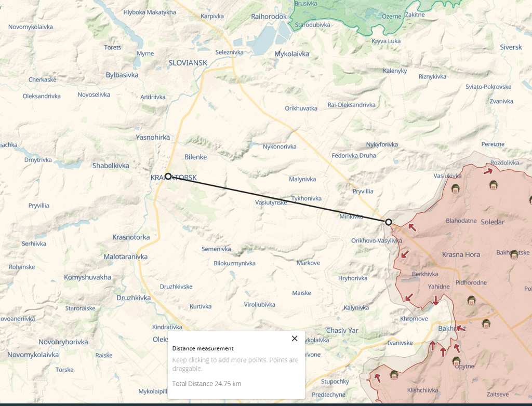Click the red arrow left of Blahodatne

coord(412,227)
